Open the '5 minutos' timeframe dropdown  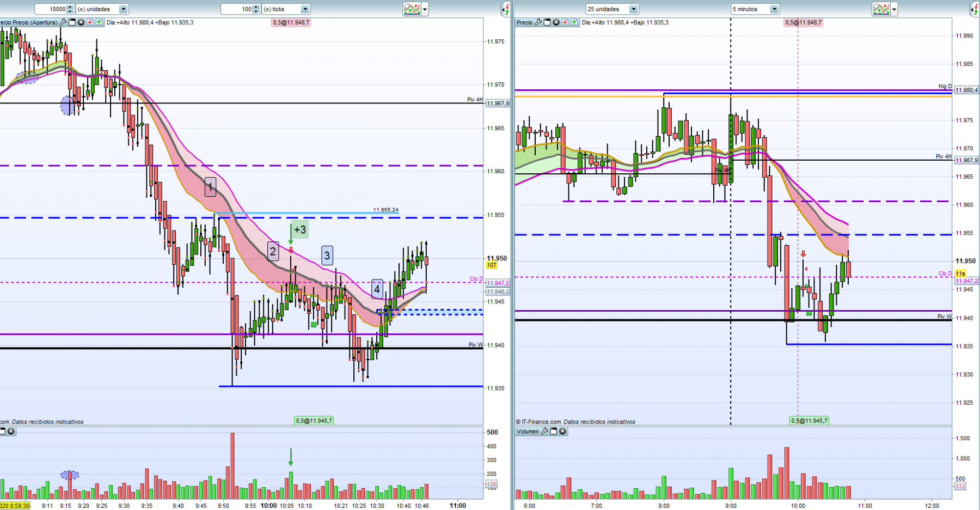pyautogui.click(x=774, y=9)
